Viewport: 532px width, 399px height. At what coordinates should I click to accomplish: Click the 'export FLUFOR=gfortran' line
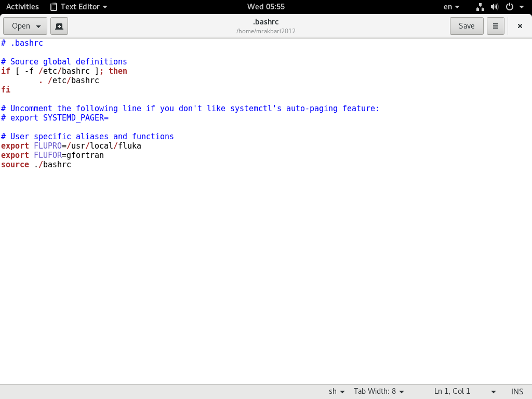tap(52, 155)
